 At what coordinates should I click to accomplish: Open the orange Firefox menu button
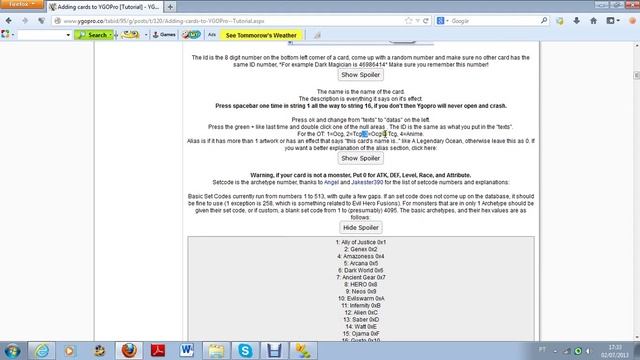[x=21, y=4]
